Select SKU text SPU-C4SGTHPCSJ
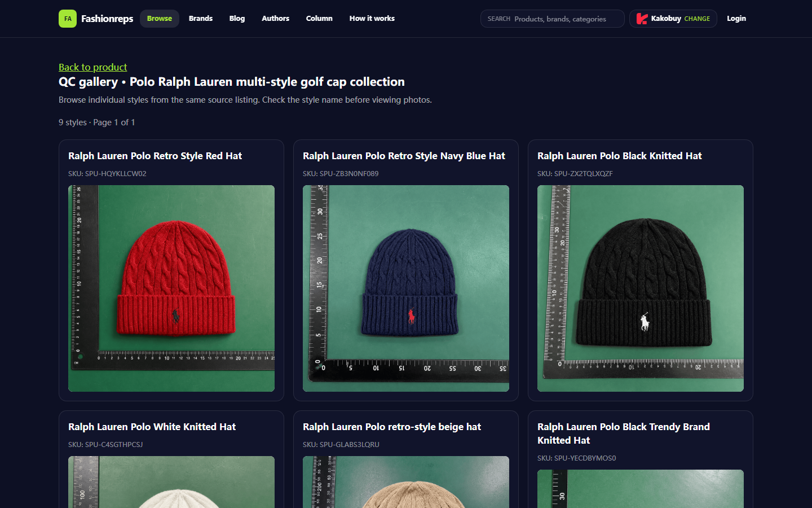The height and width of the screenshot is (508, 812). click(114, 445)
